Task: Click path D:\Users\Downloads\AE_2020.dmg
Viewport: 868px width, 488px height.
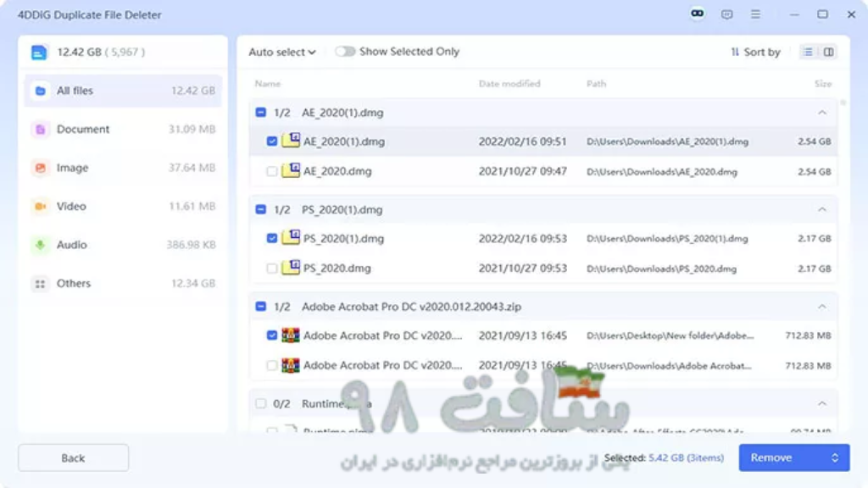Action: point(662,172)
